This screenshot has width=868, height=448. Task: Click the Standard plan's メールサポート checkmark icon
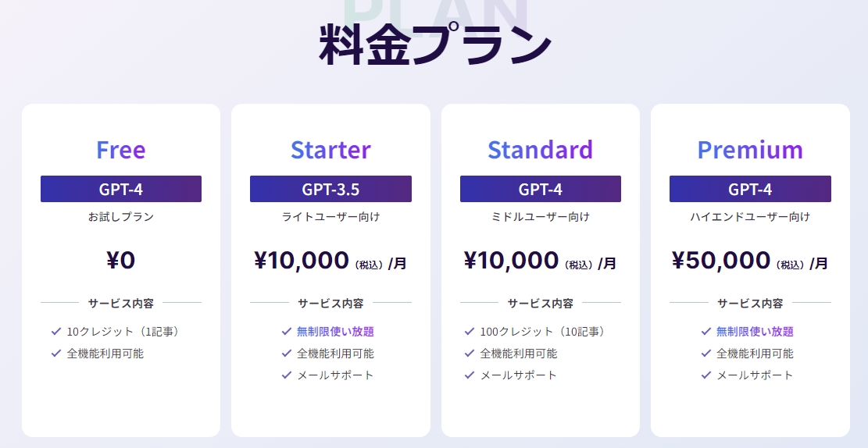(x=470, y=375)
